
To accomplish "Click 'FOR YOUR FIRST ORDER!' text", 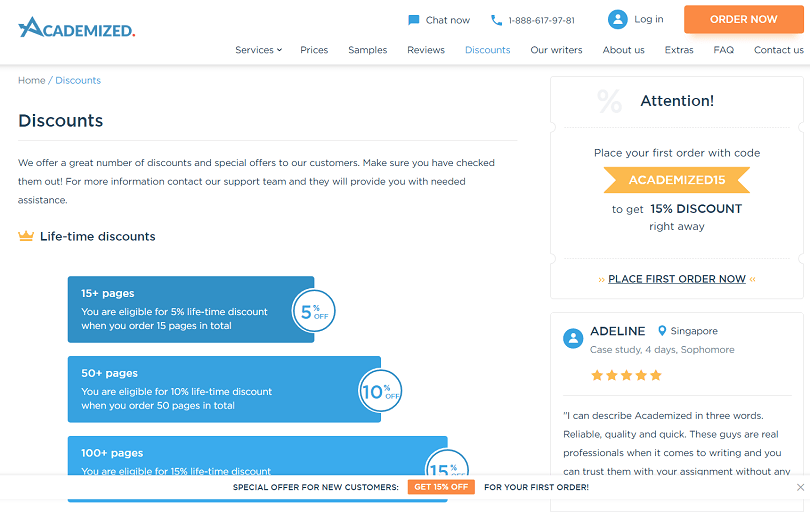I will point(536,487).
